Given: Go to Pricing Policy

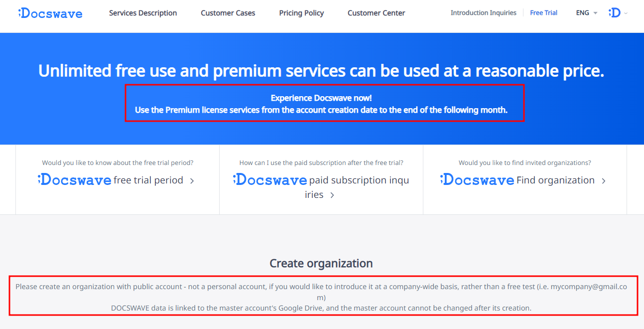Looking at the screenshot, I should pyautogui.click(x=301, y=13).
